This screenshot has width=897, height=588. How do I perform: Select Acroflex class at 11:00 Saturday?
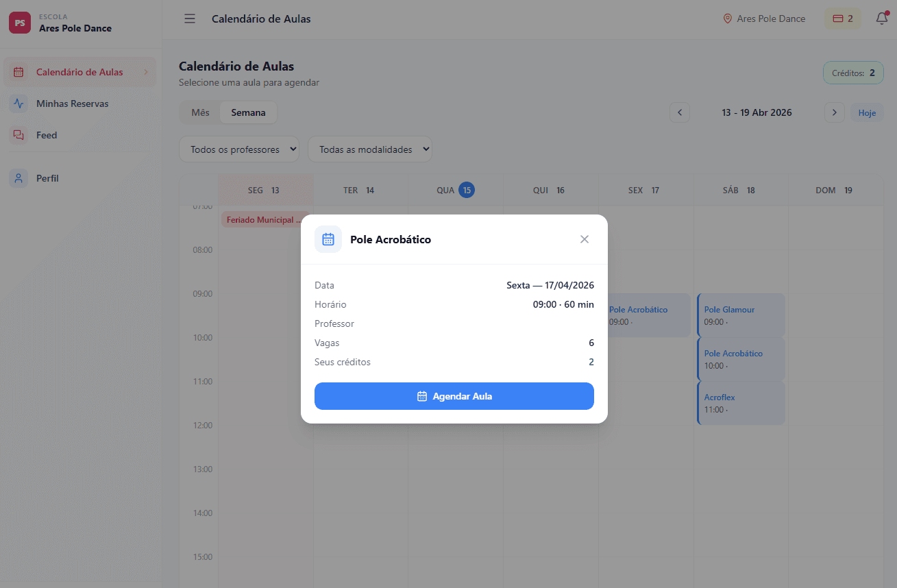tap(741, 403)
